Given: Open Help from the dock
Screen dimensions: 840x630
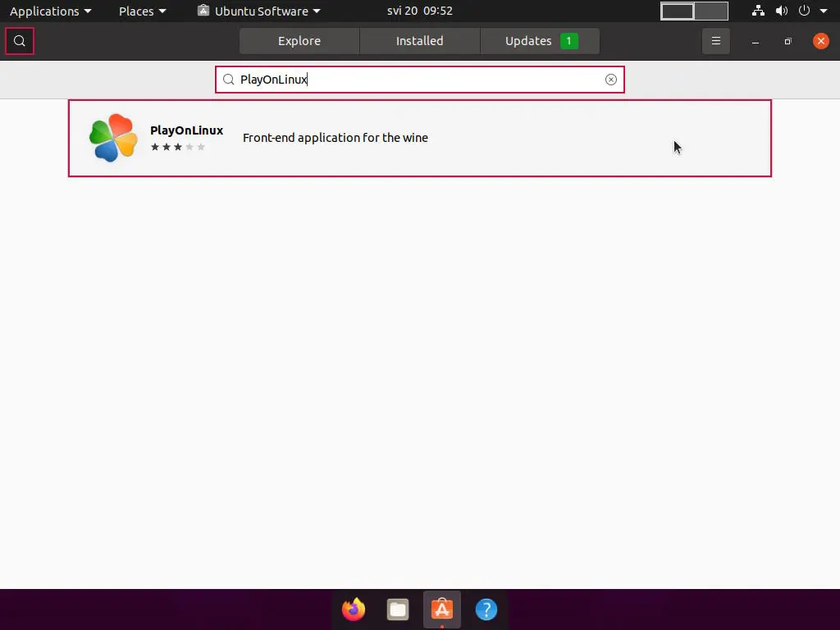Looking at the screenshot, I should click(x=486, y=609).
